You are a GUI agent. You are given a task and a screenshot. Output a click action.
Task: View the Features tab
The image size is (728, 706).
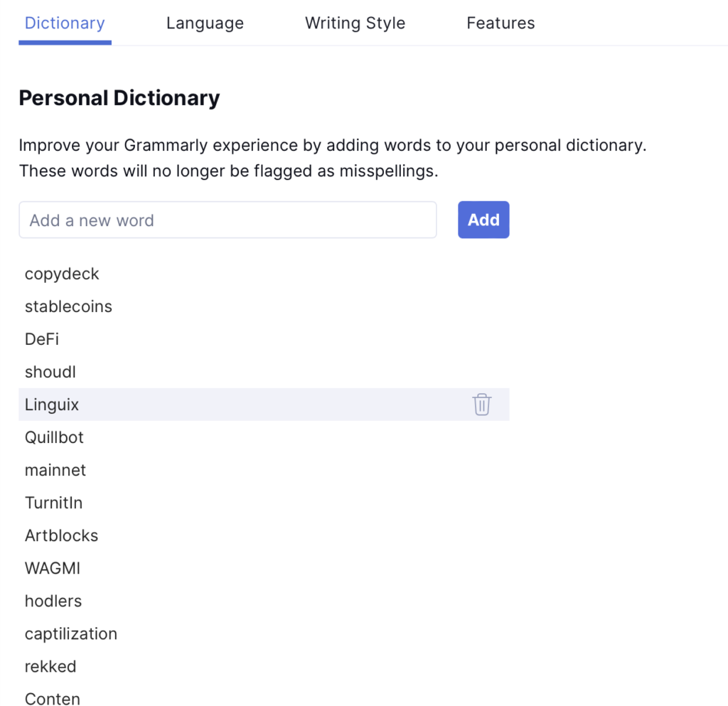click(500, 23)
